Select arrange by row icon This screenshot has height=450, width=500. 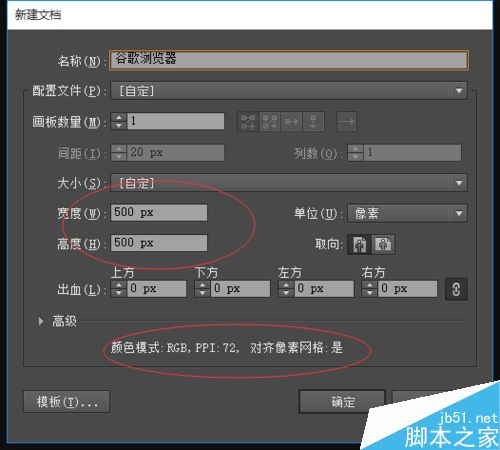tap(291, 122)
